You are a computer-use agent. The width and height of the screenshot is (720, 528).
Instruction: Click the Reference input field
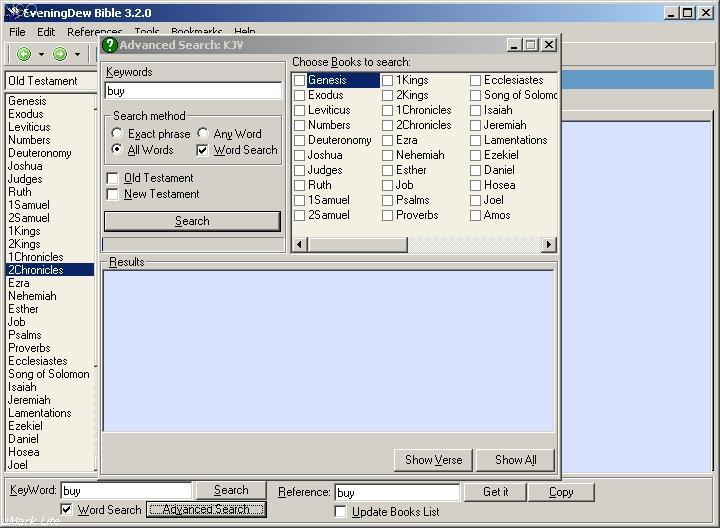tap(397, 493)
